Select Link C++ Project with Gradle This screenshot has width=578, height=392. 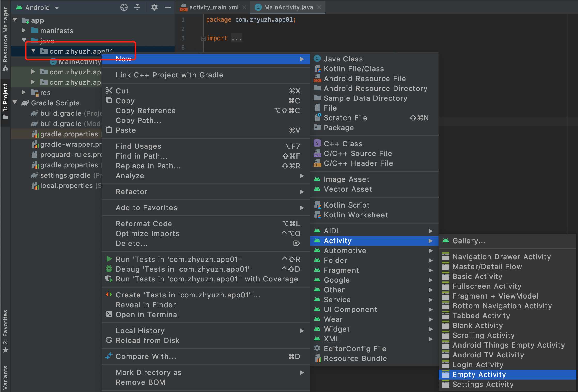[206, 75]
